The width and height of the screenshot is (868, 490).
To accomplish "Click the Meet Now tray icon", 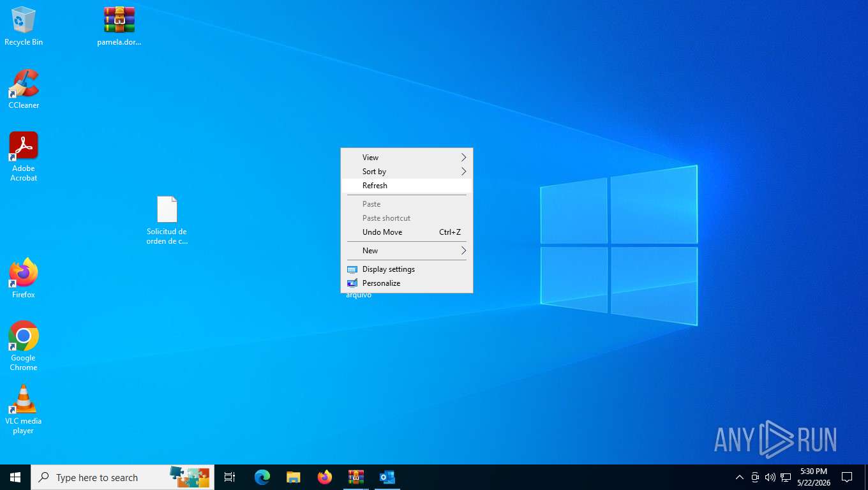I will tap(755, 477).
